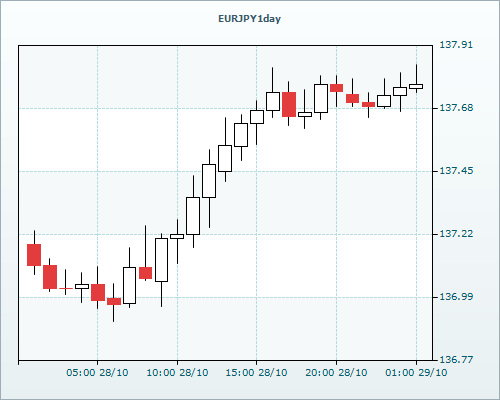Click the EURJPY1day chart title

tap(249, 19)
